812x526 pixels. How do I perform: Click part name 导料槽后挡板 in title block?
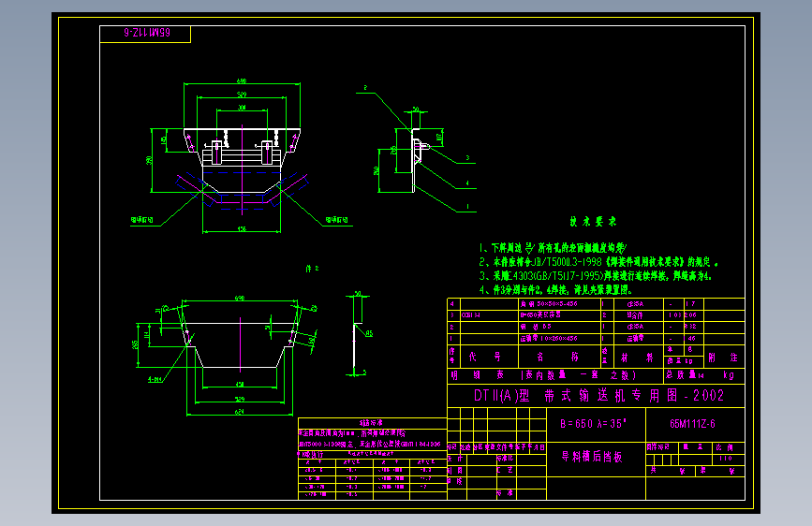click(592, 457)
